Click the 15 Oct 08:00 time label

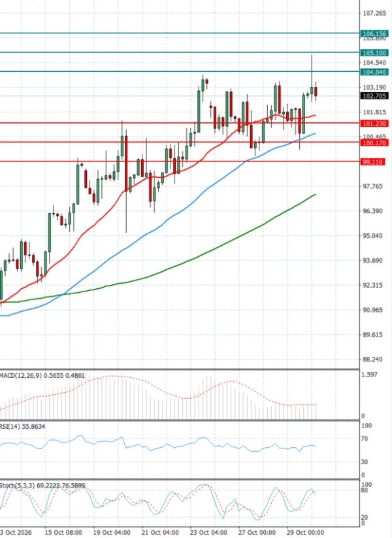tap(63, 533)
